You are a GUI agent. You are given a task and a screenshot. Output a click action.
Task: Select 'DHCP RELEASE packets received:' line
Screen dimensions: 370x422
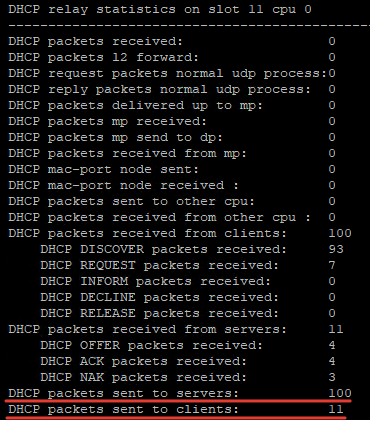coord(188,313)
